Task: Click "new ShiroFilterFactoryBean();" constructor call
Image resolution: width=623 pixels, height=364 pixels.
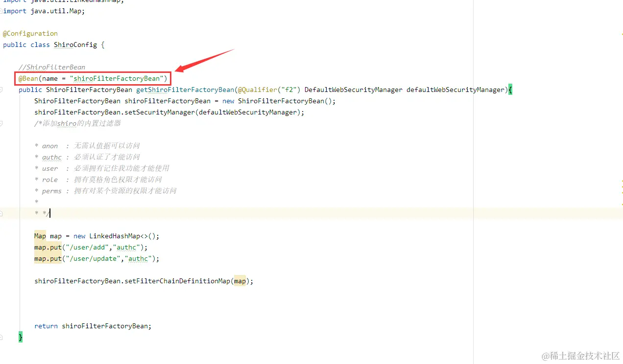Action: point(279,101)
